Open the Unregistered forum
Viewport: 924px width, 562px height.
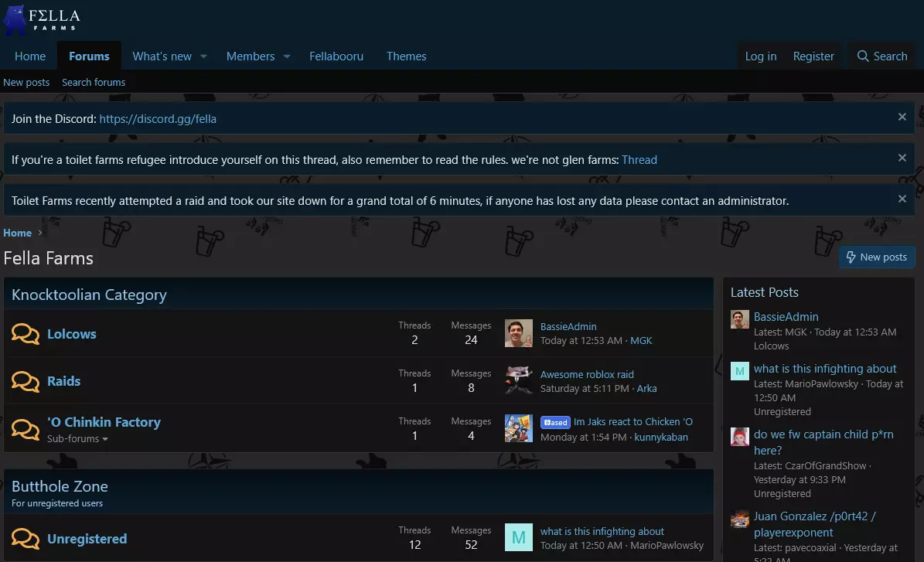coord(87,539)
